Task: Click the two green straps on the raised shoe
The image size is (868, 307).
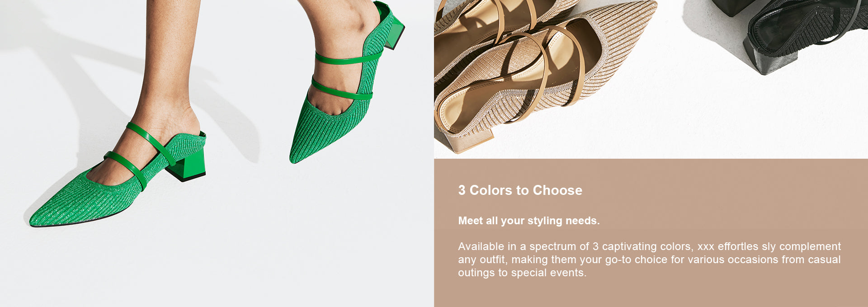Action: (x=346, y=75)
